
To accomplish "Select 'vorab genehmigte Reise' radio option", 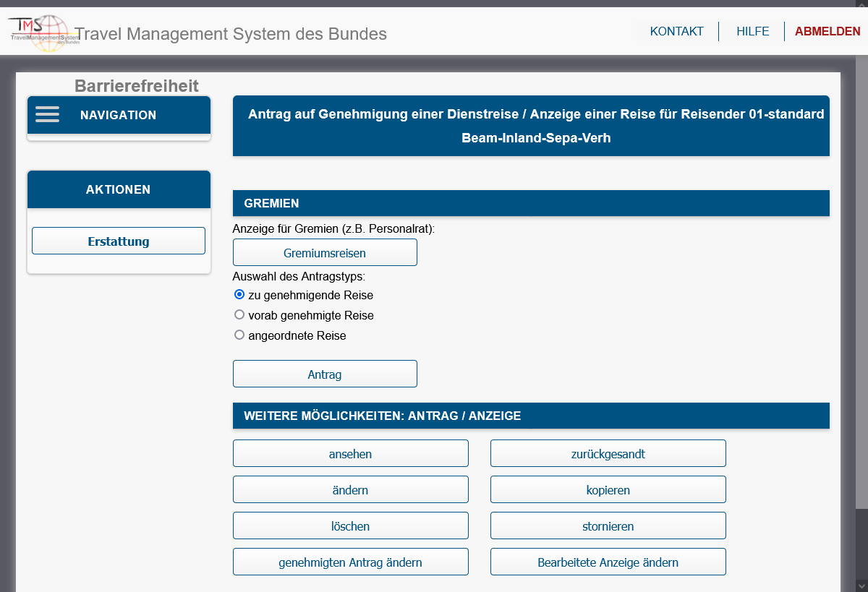I will coord(239,315).
